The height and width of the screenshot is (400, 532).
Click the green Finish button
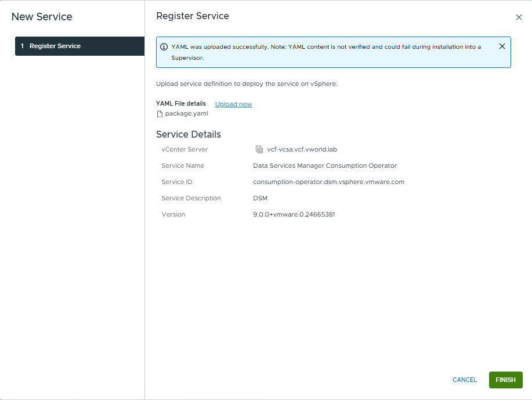(505, 380)
